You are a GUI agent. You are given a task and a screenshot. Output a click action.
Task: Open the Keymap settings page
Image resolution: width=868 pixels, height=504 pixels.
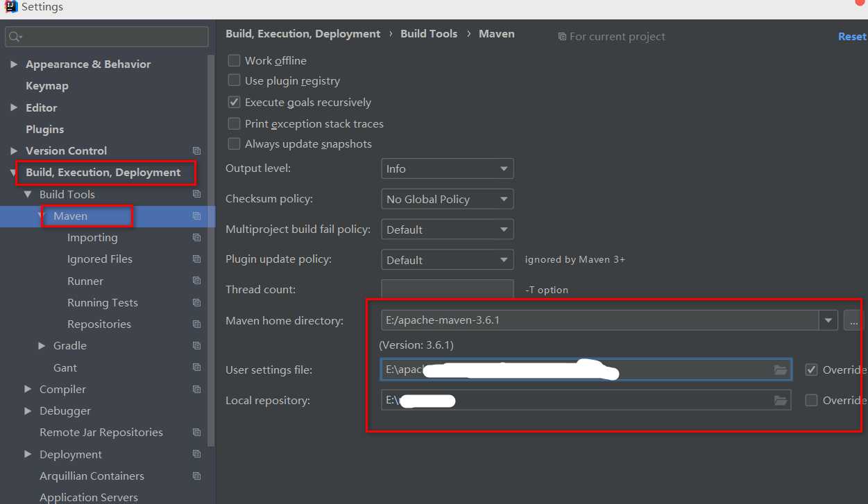[x=47, y=86]
